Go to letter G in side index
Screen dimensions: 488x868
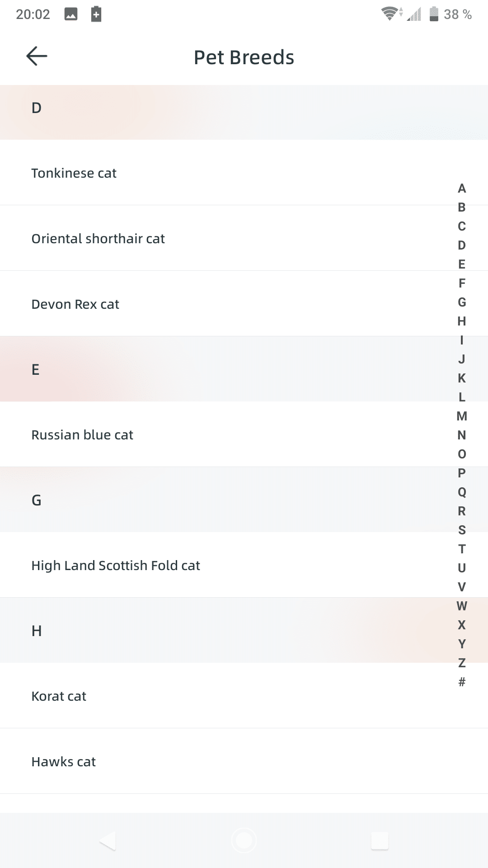[462, 302]
